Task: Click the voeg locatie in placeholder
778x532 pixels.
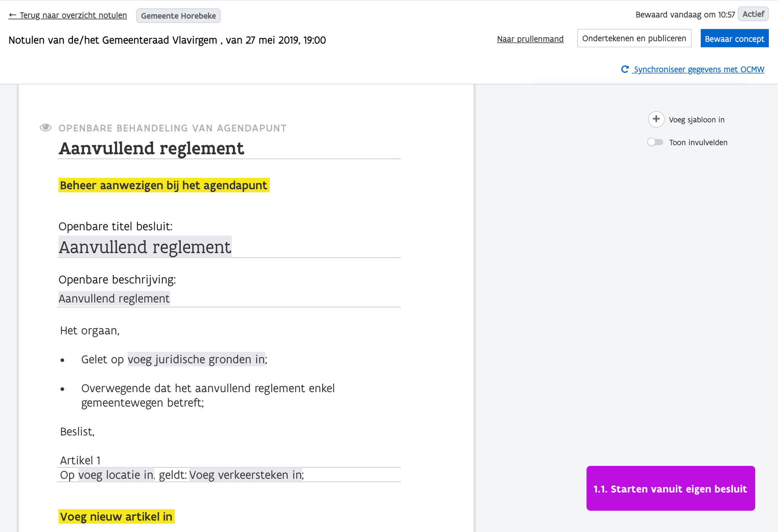Action: [116, 475]
